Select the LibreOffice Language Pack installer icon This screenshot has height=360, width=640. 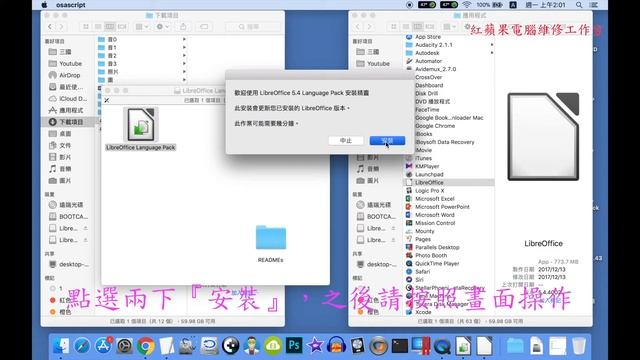141,124
